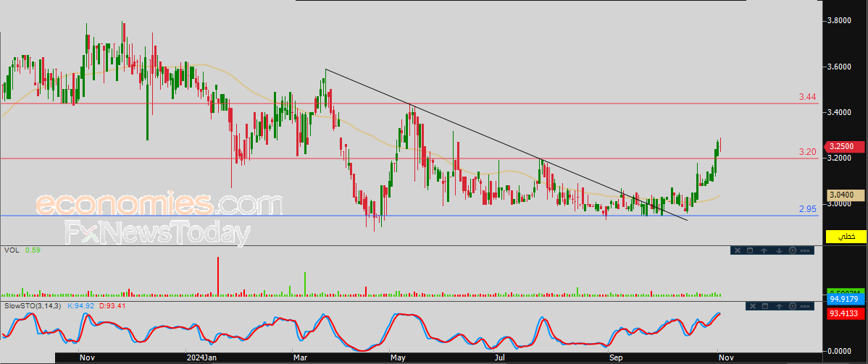Viewport: 868px width, 364px height.
Task: Open VOL indicator settings gear
Action: point(793,250)
